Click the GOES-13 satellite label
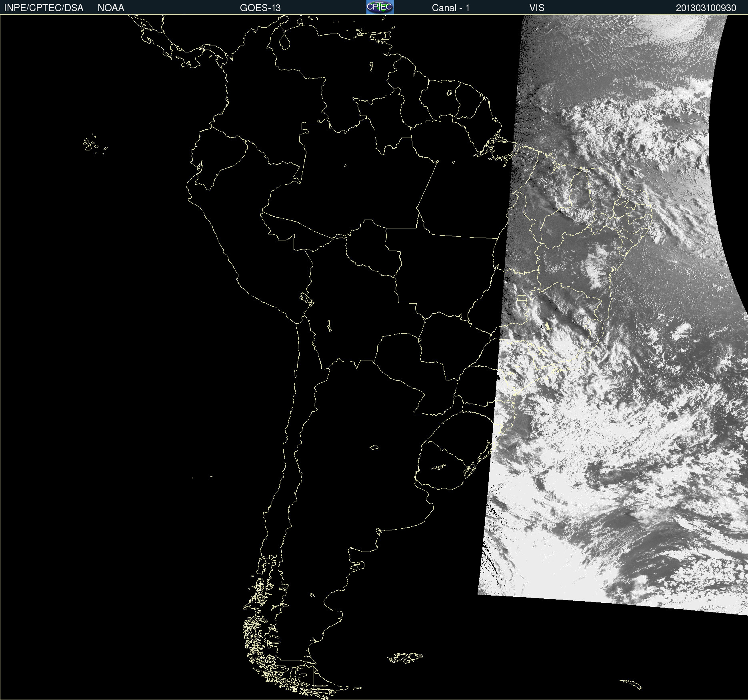Viewport: 748px width, 700px height. 260,8
